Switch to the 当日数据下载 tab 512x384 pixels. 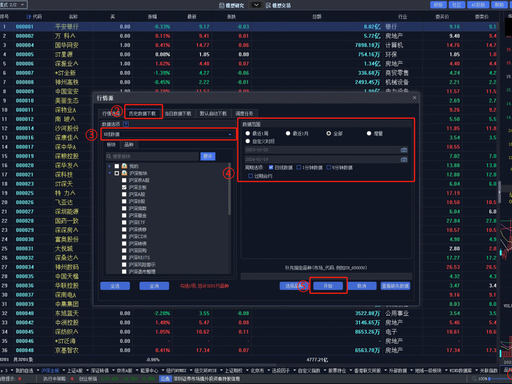[178, 113]
